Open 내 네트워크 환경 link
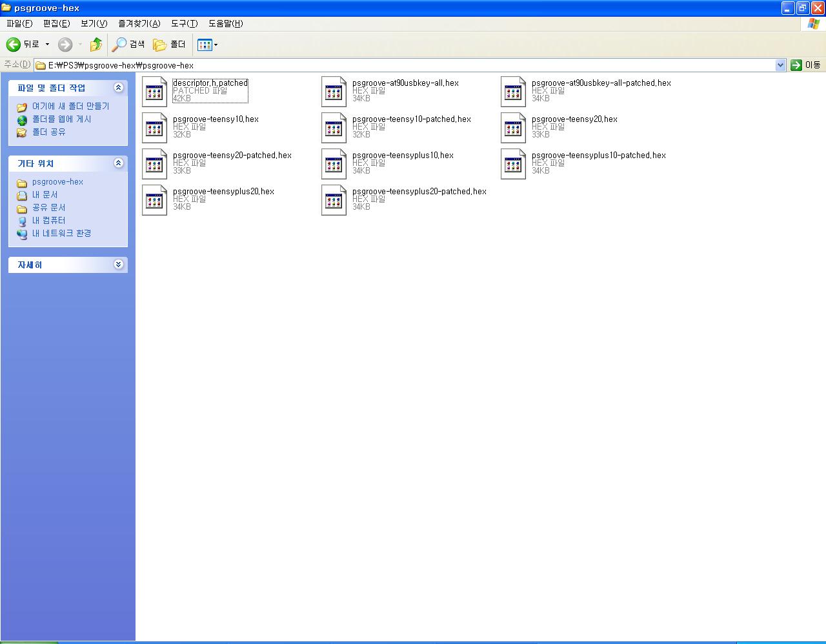Screen dimensions: 826x644 tap(62, 234)
